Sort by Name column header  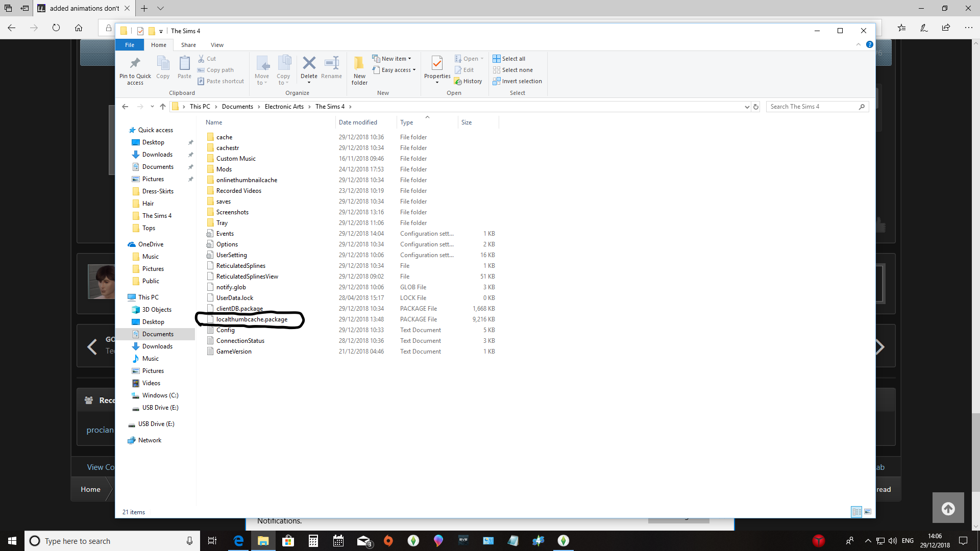point(269,122)
